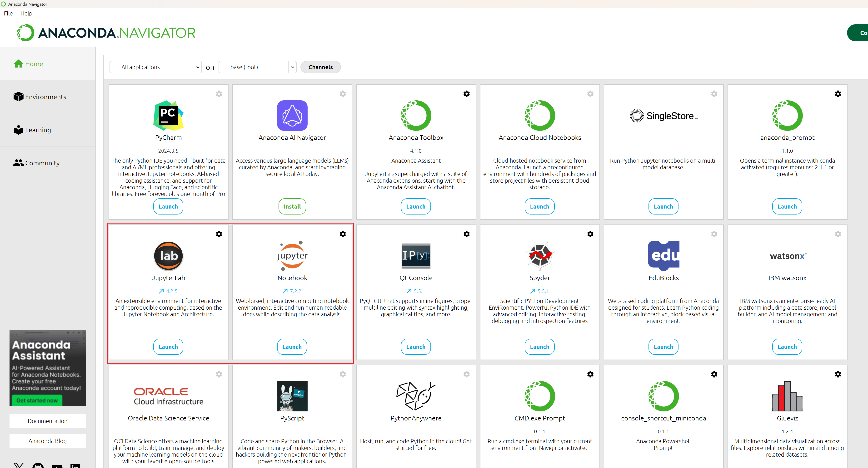Click the Jupyter Notebook logo
The width and height of the screenshot is (868, 468).
tap(292, 256)
